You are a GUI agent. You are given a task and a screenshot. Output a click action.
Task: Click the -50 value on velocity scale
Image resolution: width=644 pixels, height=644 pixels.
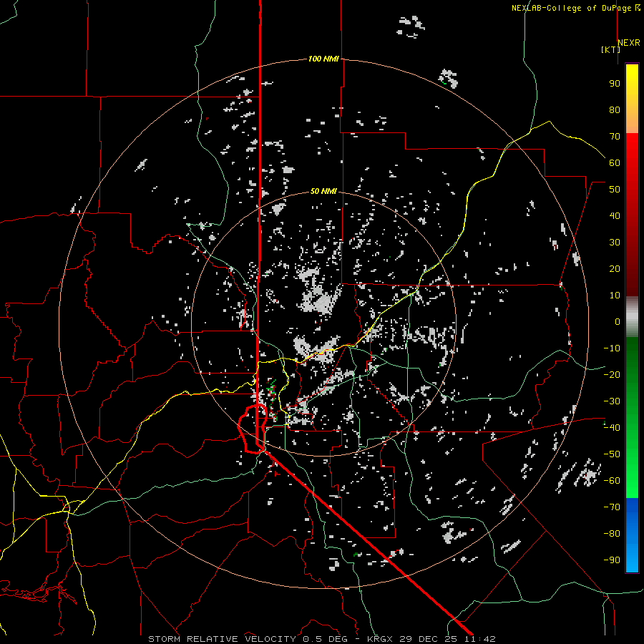pyautogui.click(x=612, y=454)
